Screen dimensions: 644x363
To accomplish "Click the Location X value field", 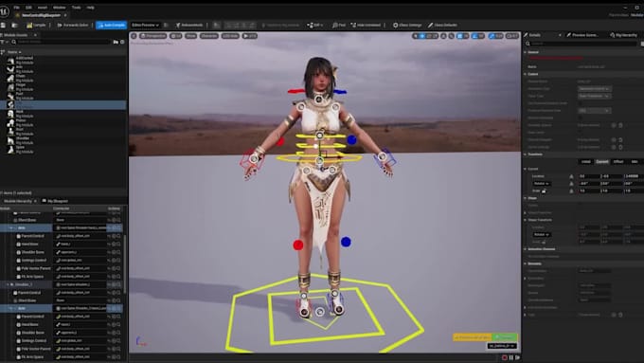I will 588,176.
